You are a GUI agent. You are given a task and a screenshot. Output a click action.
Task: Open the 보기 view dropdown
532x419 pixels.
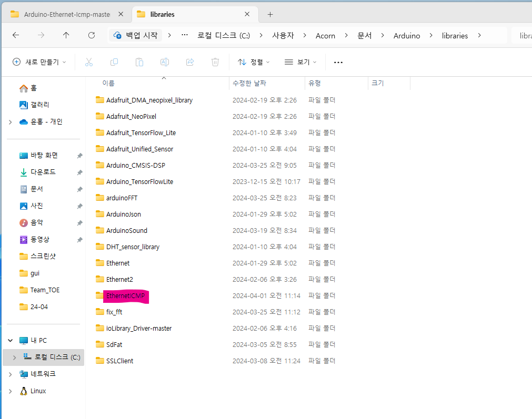coord(300,62)
